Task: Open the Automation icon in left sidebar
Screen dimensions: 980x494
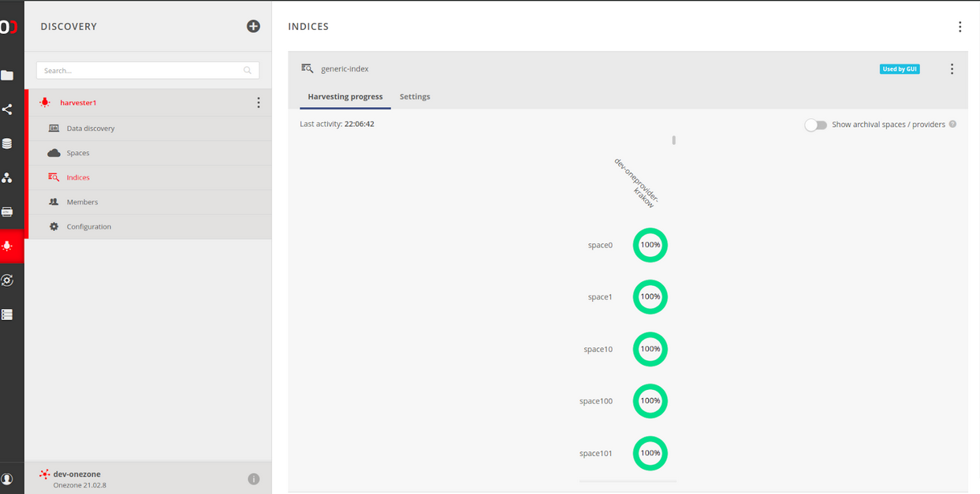Action: pos(7,280)
